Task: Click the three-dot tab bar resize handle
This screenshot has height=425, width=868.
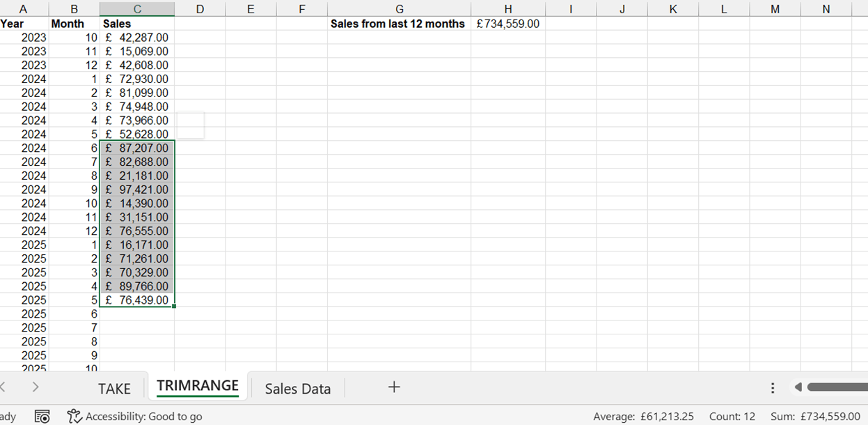Action: click(x=773, y=387)
